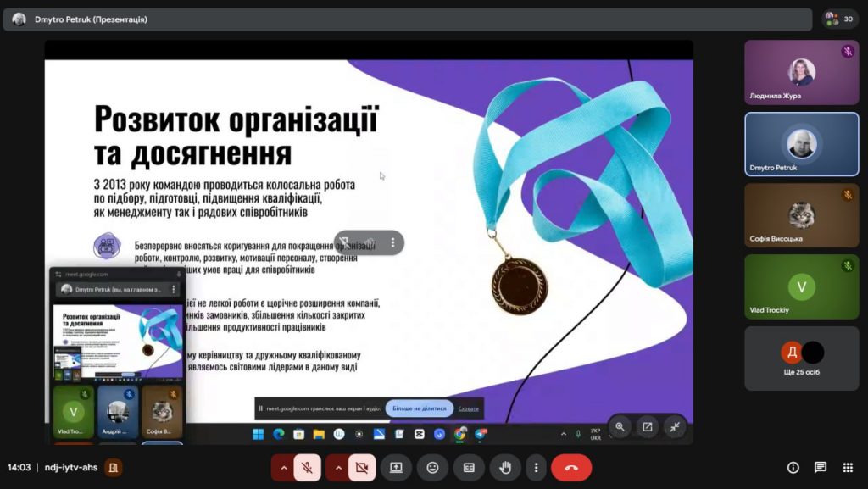
Task: Click the 'Сховати' link
Action: [x=469, y=408]
